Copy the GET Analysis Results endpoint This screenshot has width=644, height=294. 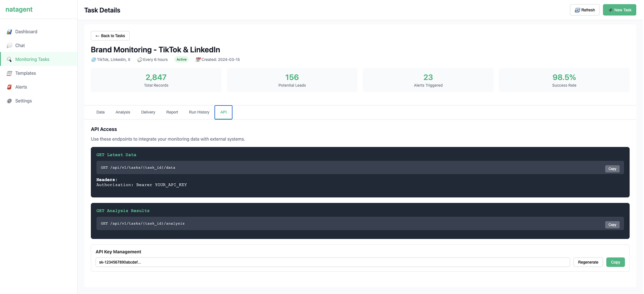point(612,225)
